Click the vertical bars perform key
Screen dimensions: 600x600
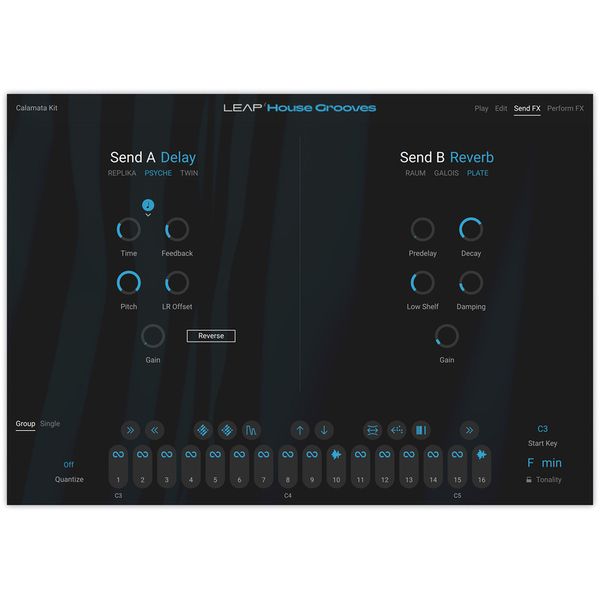click(x=421, y=430)
